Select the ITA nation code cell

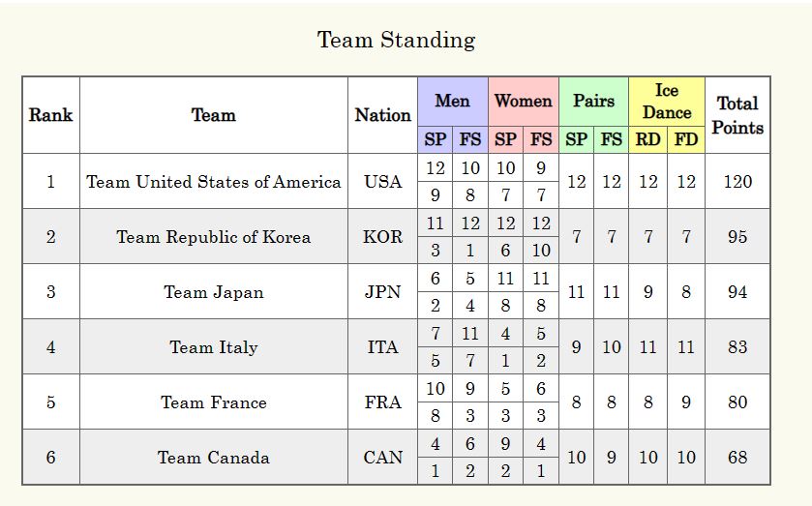[x=382, y=347]
